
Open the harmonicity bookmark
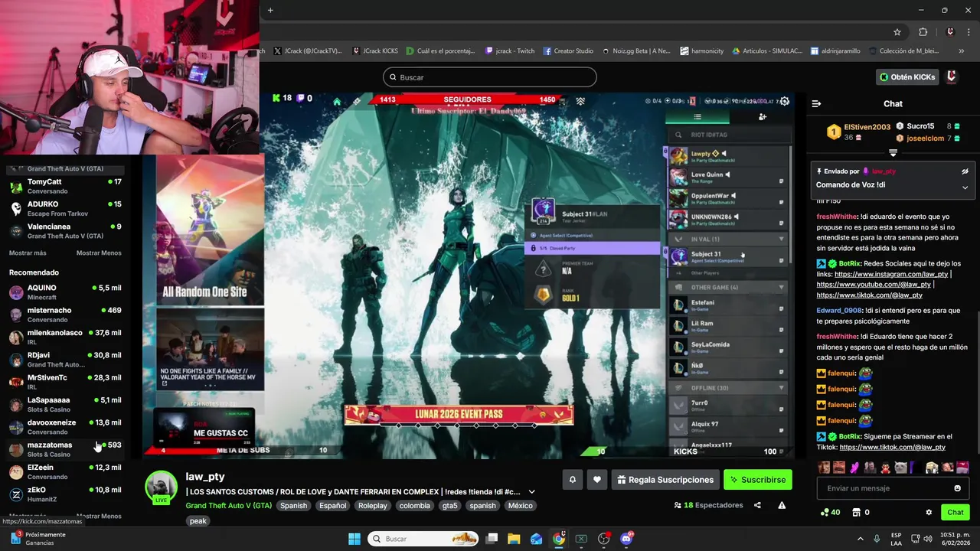(702, 51)
